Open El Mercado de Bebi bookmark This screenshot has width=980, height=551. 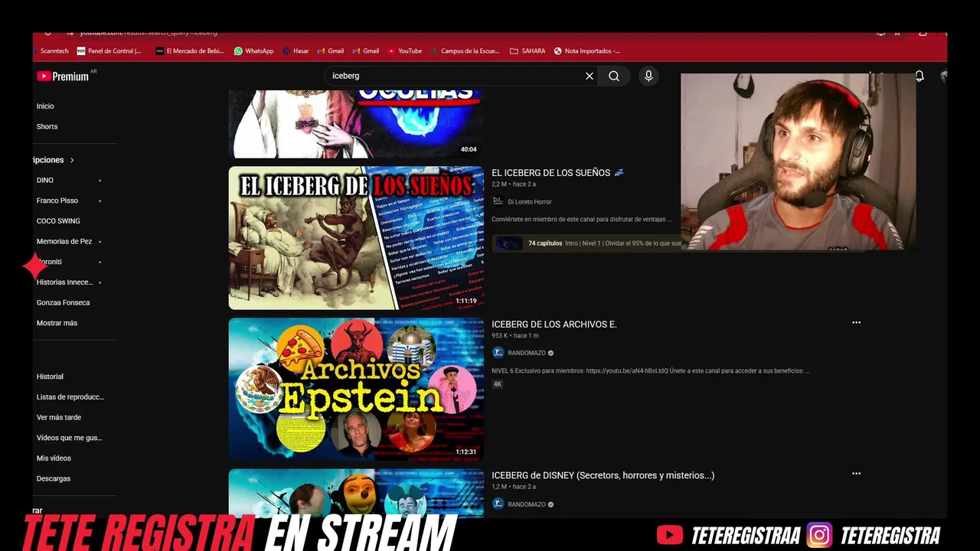point(190,51)
